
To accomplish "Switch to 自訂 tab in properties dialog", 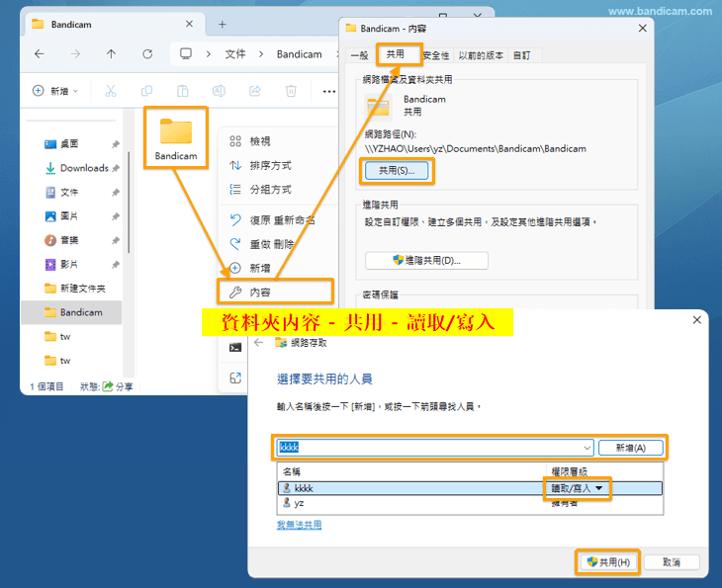I will click(x=521, y=55).
